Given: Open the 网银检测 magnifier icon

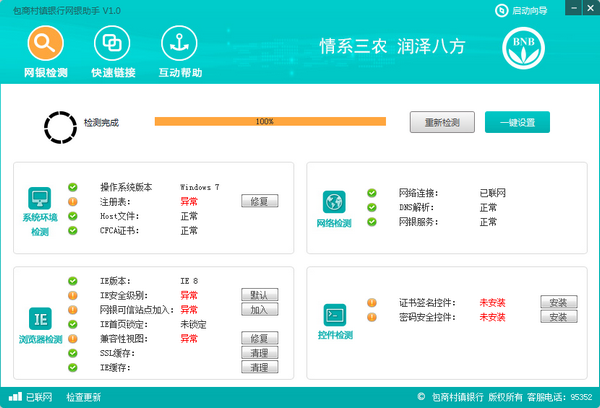Looking at the screenshot, I should [46, 43].
